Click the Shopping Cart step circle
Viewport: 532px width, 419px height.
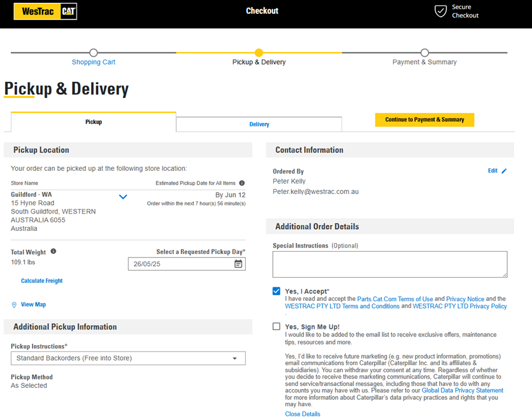[93, 53]
